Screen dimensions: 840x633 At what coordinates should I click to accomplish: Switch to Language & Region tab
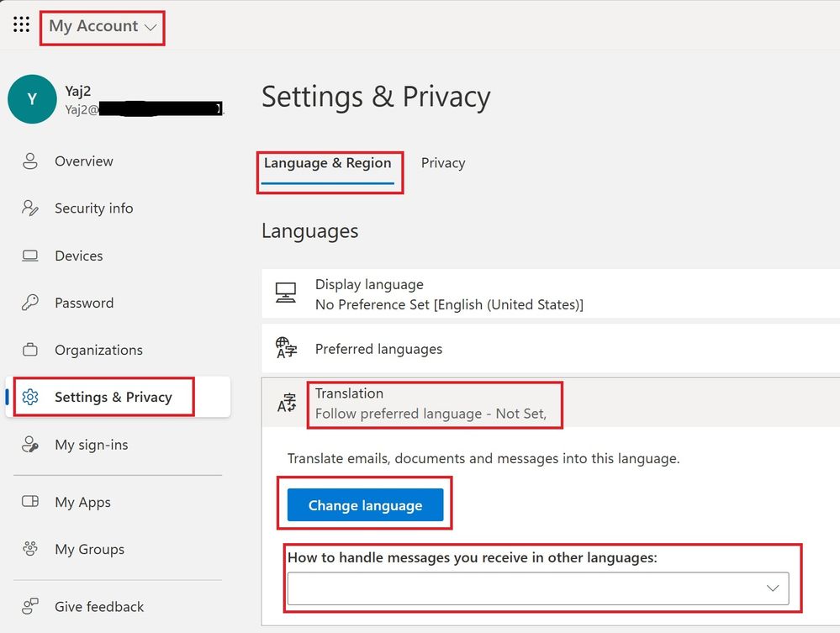327,163
